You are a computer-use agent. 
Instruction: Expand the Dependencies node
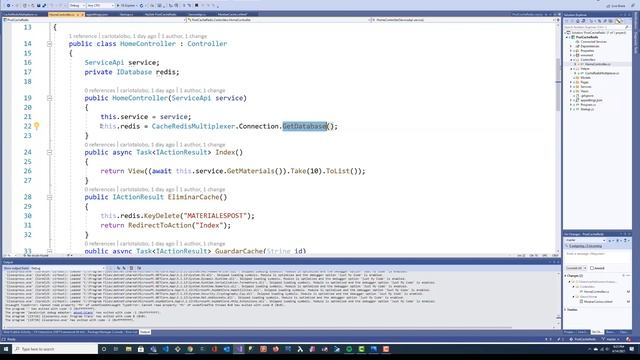[571, 46]
